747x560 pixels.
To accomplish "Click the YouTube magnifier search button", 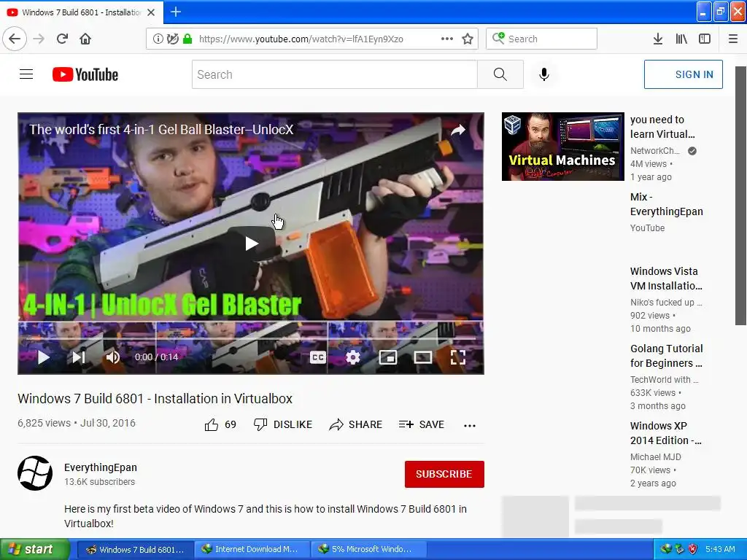I will [500, 74].
